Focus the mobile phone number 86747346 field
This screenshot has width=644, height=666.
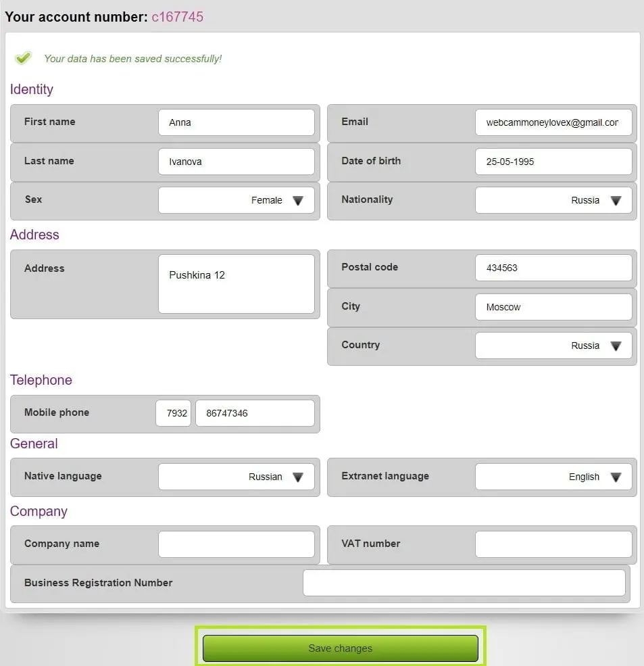click(x=255, y=413)
